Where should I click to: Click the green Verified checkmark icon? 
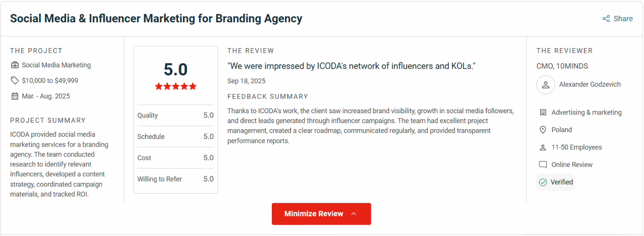coord(543,182)
